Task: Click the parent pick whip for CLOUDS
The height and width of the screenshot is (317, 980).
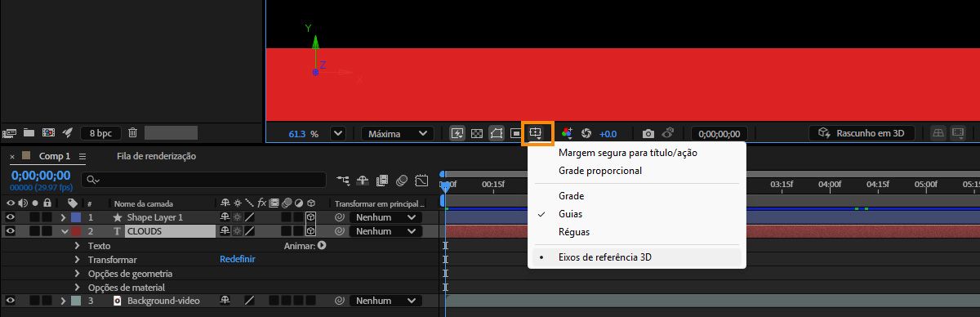Action: (340, 231)
